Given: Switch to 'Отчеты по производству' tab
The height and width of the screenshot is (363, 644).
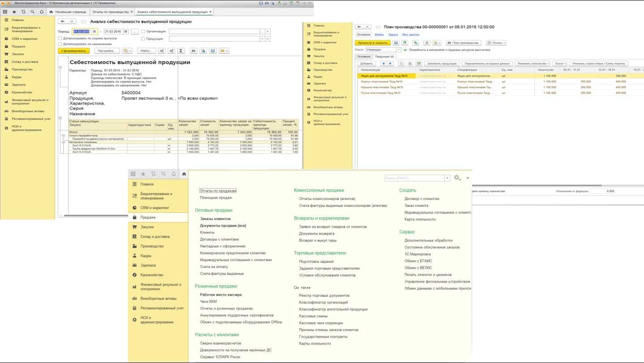Looking at the screenshot, I should [x=110, y=11].
